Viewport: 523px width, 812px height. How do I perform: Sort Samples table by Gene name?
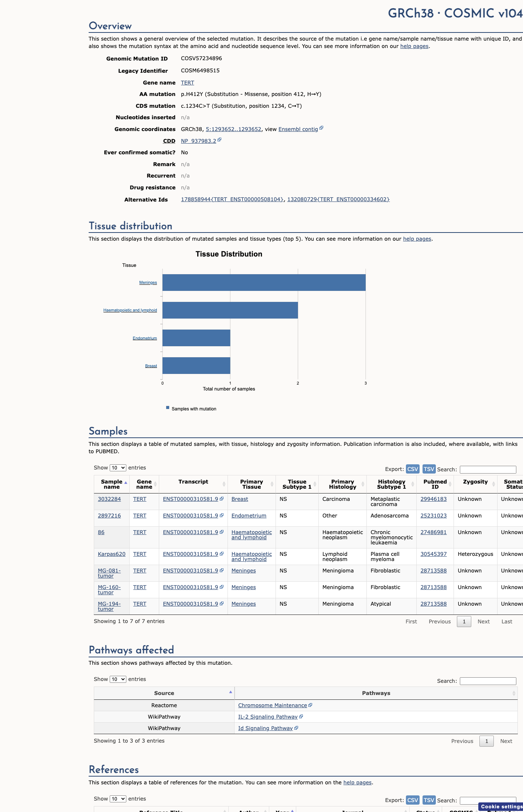tap(144, 484)
